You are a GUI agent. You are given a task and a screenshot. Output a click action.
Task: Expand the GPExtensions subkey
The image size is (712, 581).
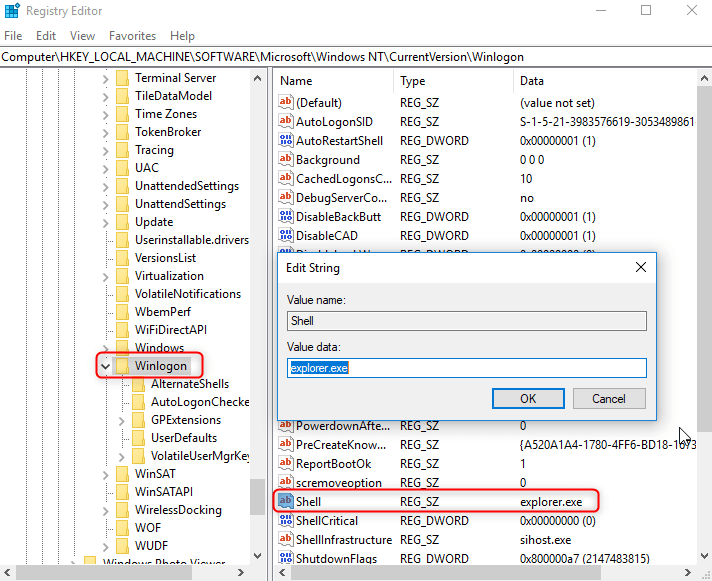[122, 420]
